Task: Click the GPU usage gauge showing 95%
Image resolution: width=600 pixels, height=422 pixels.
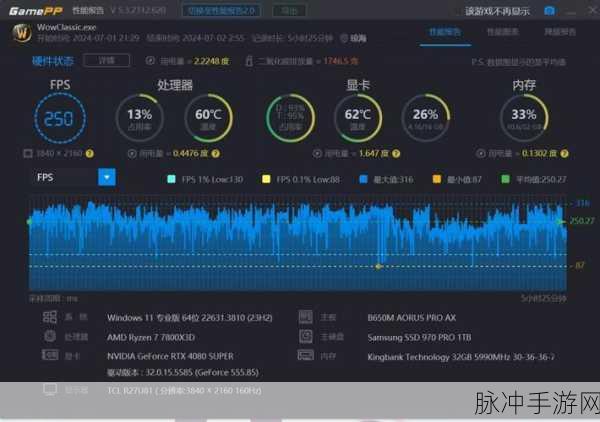Action: (x=290, y=118)
